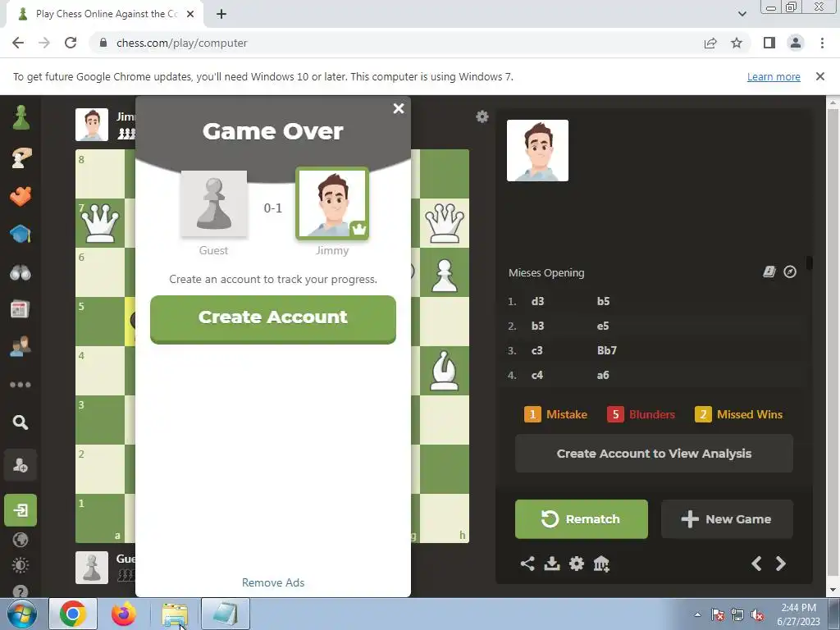Open the chess.com pawn logo home
The height and width of the screenshot is (630, 840).
(21, 117)
